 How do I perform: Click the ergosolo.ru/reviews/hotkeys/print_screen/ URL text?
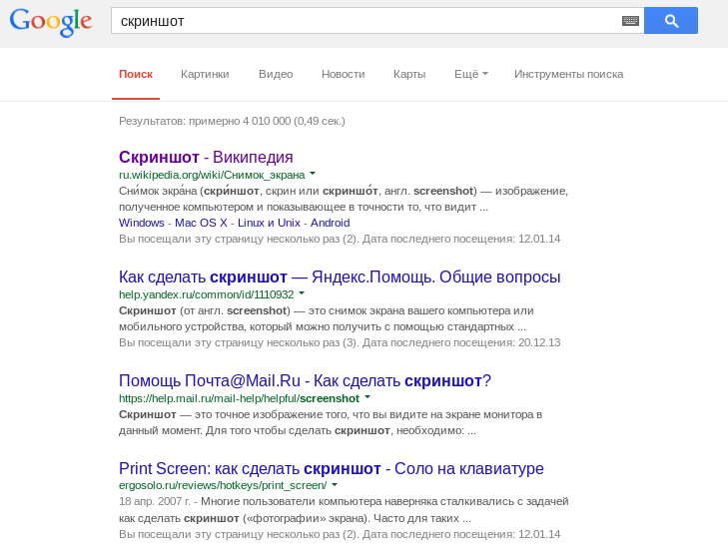(223, 485)
